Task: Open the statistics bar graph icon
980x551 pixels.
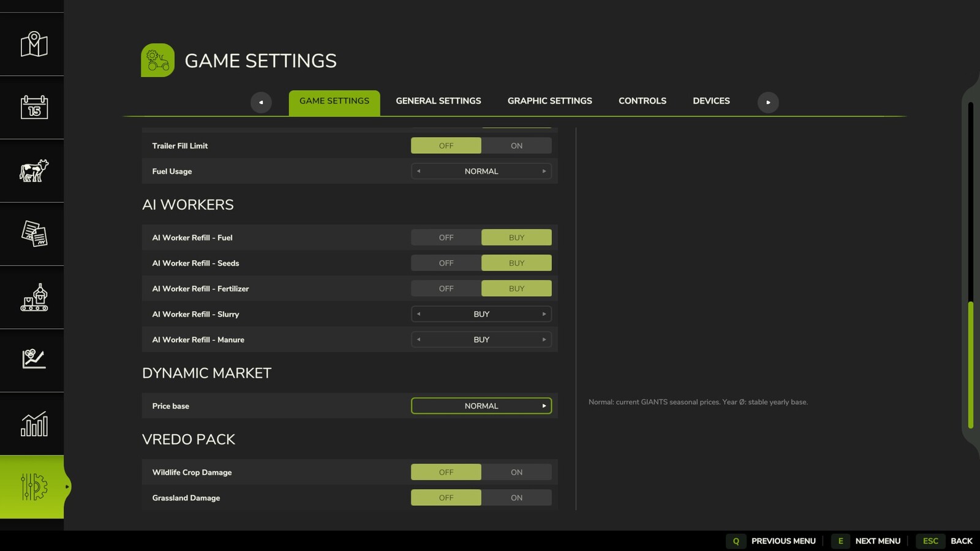Action: [x=34, y=424]
